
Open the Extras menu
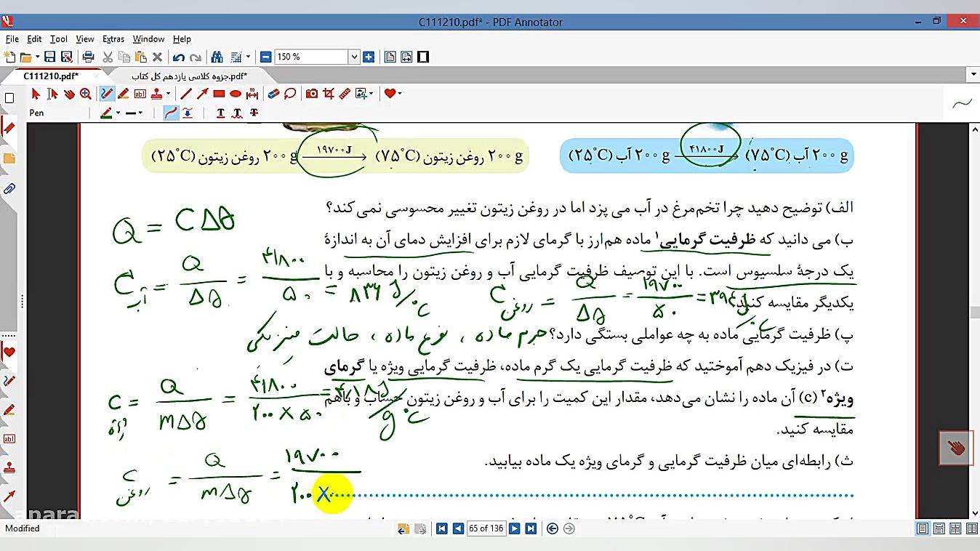tap(113, 39)
